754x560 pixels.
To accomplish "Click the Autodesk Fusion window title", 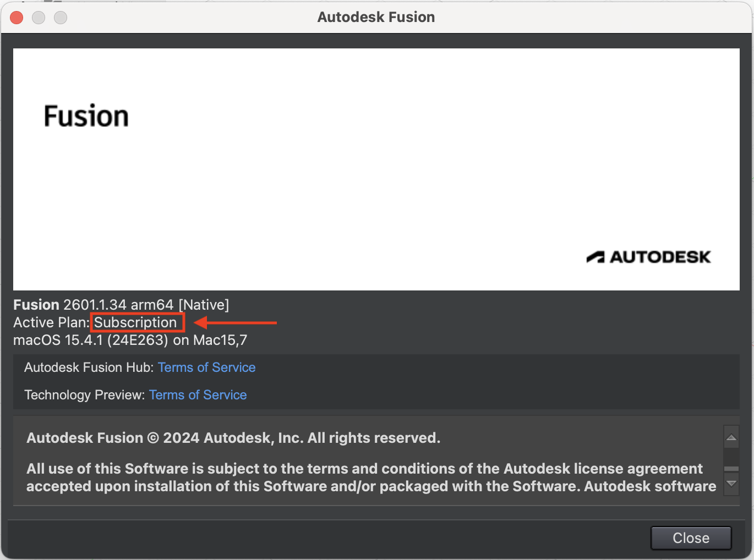I will click(376, 17).
